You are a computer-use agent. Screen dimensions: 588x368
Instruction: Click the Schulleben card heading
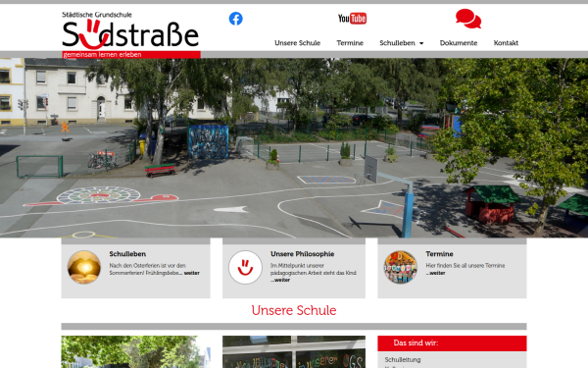click(127, 254)
